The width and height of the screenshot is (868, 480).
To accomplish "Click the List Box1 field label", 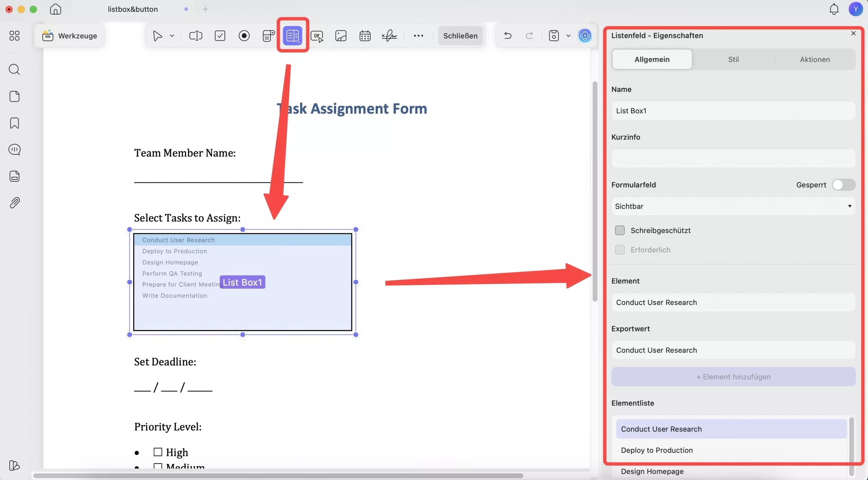I will (242, 282).
